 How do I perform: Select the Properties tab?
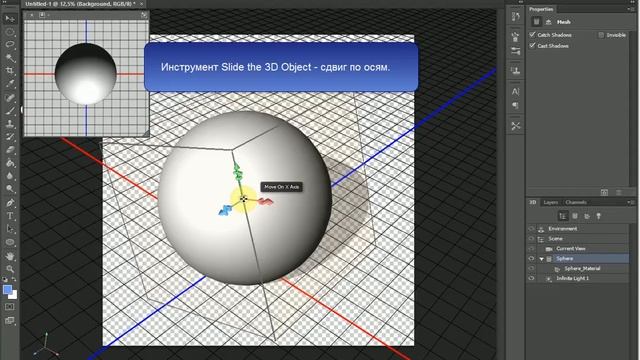(x=541, y=9)
